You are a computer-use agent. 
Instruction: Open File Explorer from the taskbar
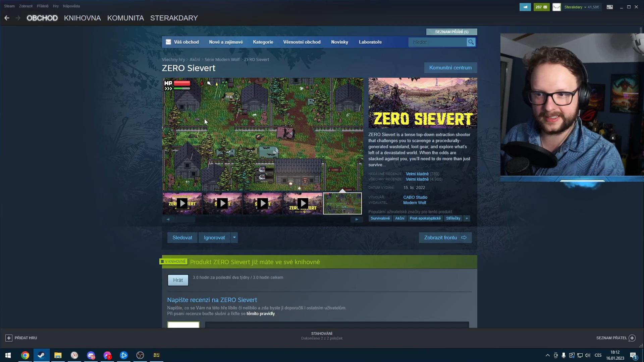58,355
